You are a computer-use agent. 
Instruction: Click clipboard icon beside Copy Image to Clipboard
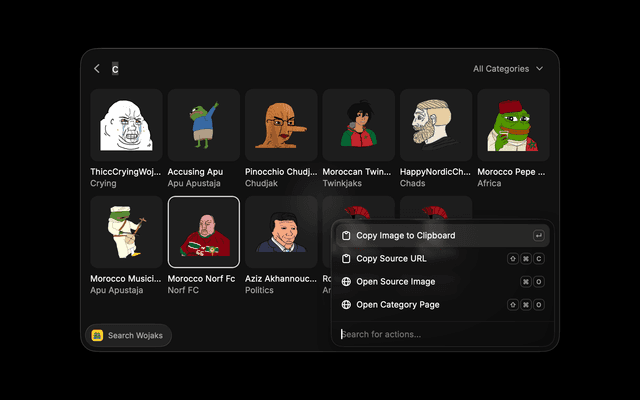tap(346, 236)
